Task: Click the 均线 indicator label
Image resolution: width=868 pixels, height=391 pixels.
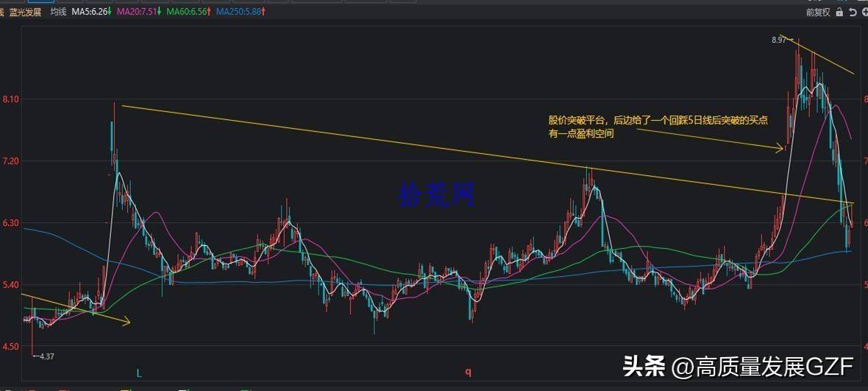Action: click(x=58, y=12)
